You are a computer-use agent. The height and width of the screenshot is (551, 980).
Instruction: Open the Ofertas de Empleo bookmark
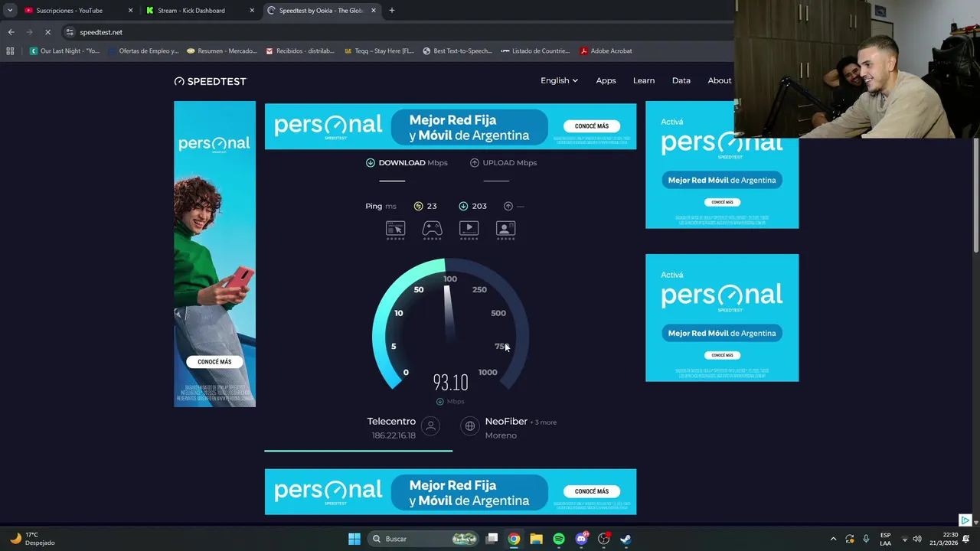(143, 51)
